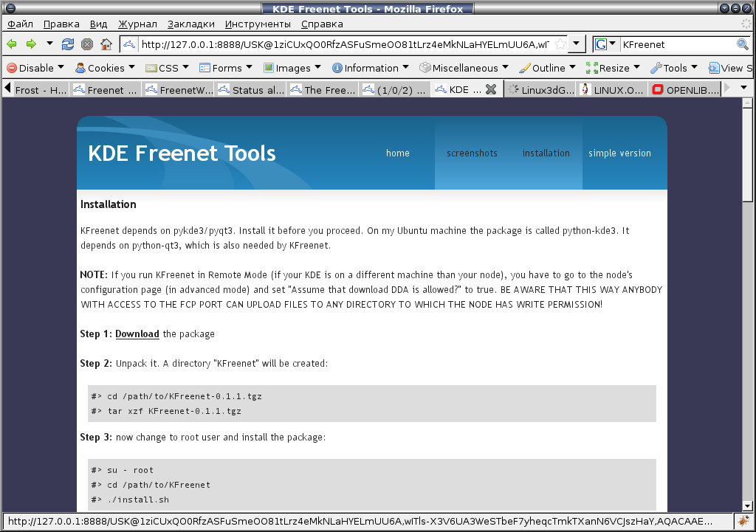Click the search magnifier icon
Screen dimensions: 756x532
pyautogui.click(x=743, y=44)
